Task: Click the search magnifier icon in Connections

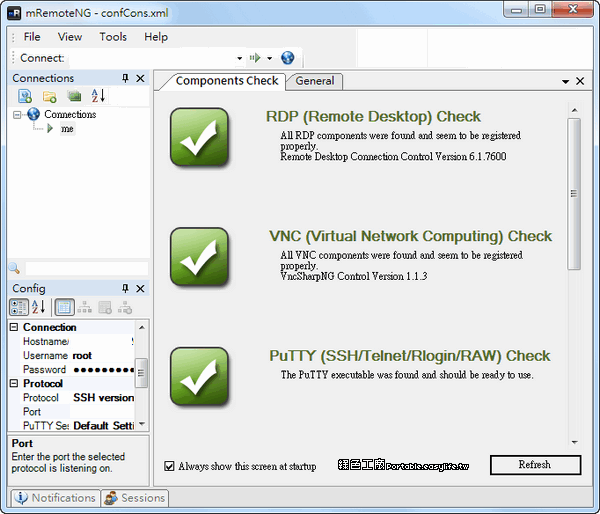Action: [15, 268]
